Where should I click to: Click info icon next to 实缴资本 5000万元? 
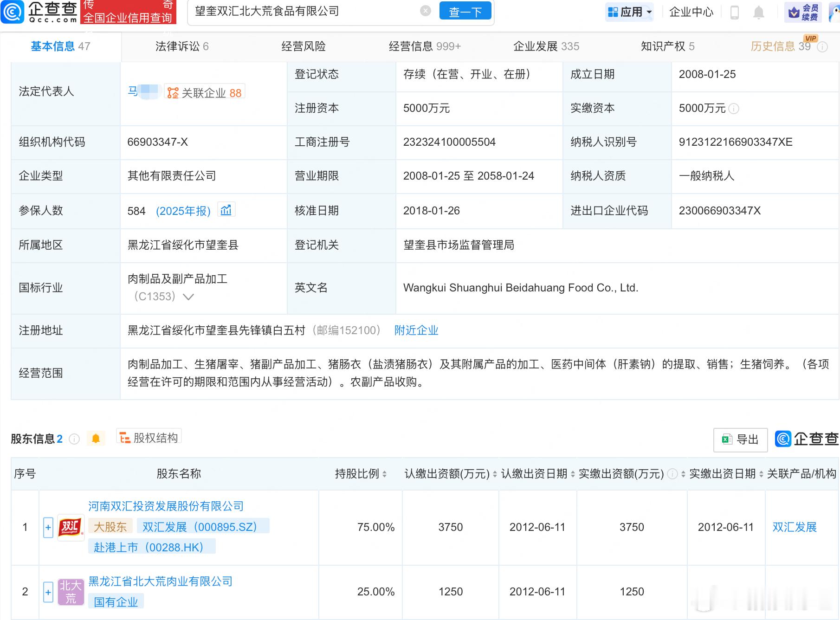tap(734, 109)
